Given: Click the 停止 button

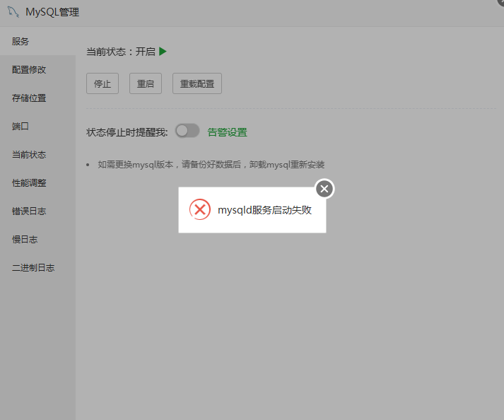Looking at the screenshot, I should click(102, 83).
